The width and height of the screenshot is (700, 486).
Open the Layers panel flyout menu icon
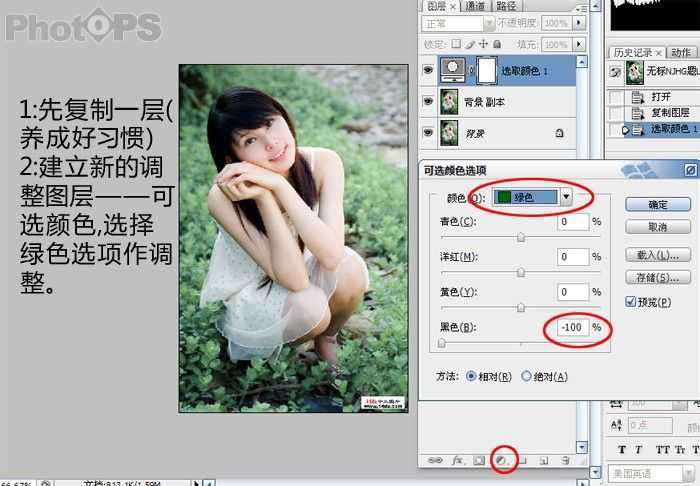coord(581,8)
